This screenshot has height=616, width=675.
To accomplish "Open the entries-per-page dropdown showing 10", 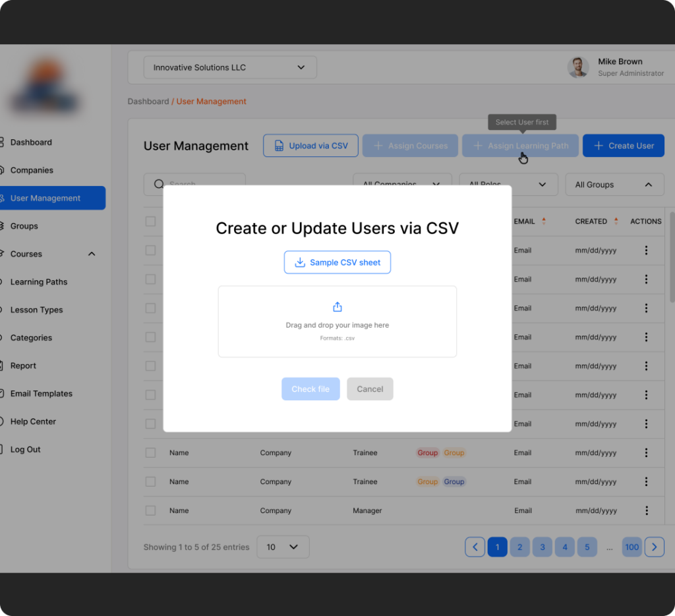I will coord(283,547).
